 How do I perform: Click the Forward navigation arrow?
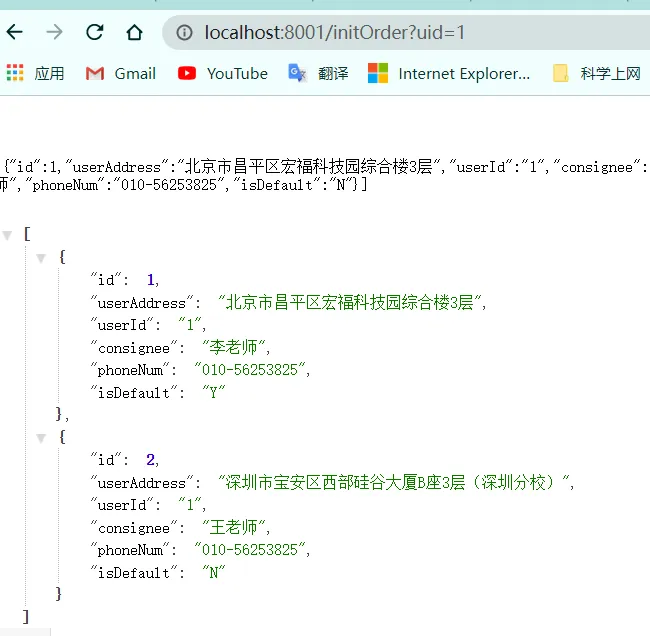point(54,33)
